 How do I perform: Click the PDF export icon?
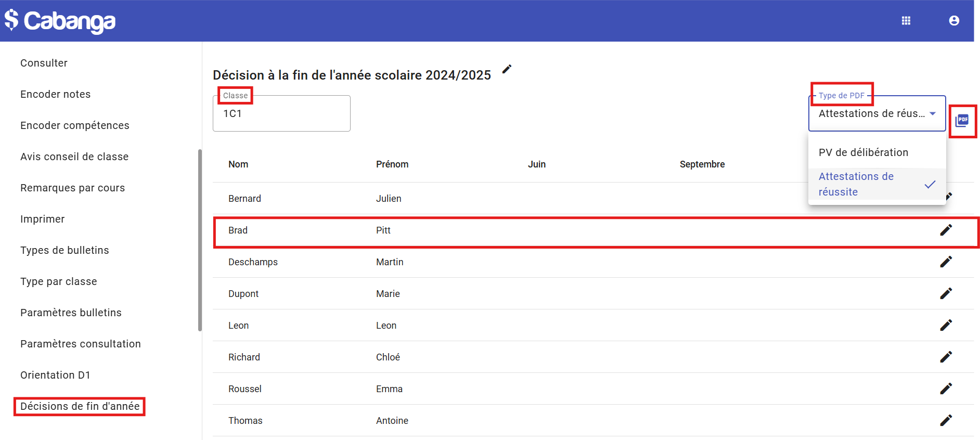coord(962,121)
